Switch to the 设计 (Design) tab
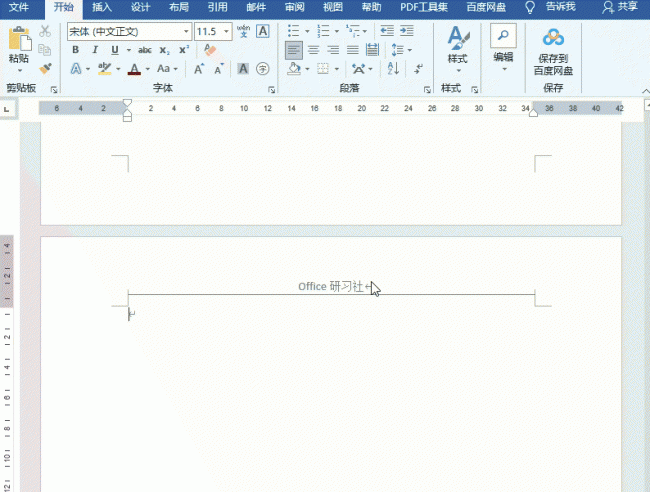650x492 pixels. (x=141, y=7)
